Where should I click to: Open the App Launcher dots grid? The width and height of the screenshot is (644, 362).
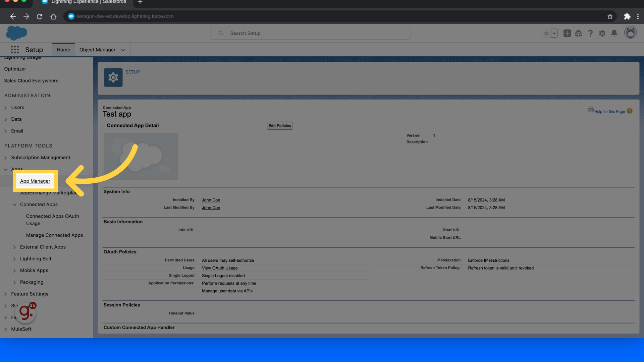coord(15,50)
